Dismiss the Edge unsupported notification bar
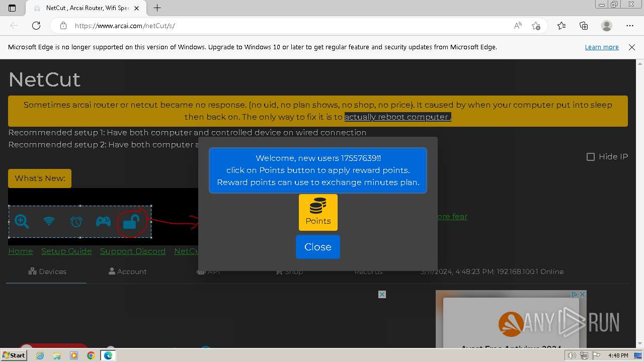 coord(632,47)
